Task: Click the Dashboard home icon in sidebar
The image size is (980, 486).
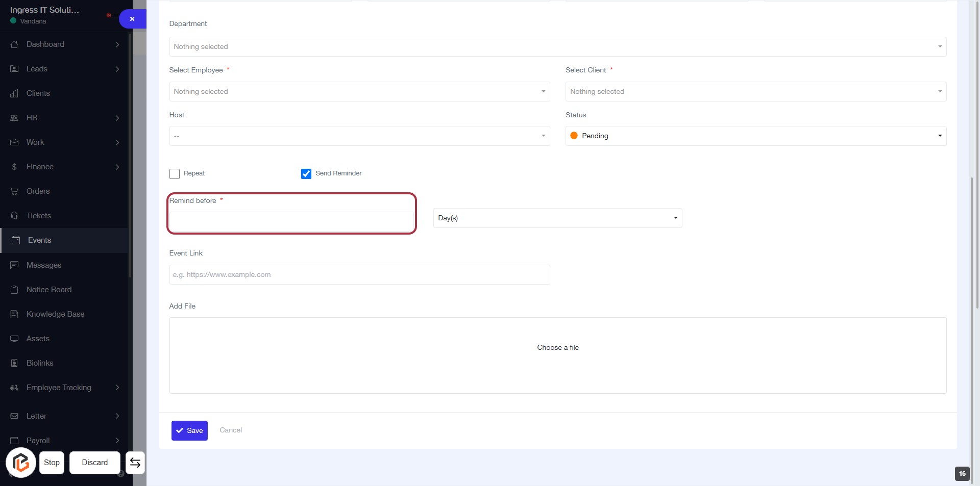Action: click(x=14, y=44)
